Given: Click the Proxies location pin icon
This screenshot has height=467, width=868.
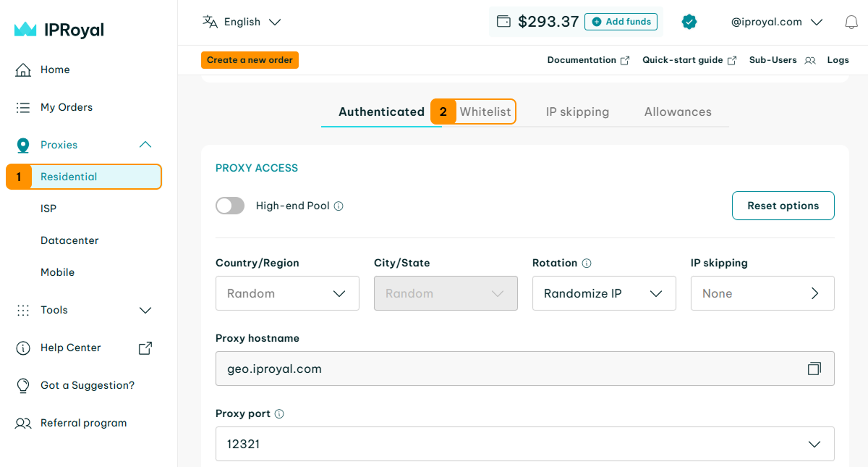Looking at the screenshot, I should [23, 146].
